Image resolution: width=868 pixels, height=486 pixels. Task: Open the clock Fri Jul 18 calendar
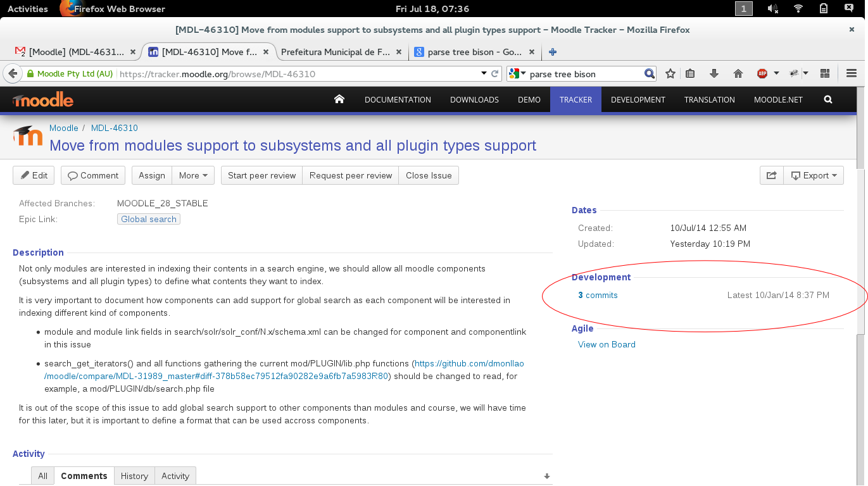click(x=432, y=9)
